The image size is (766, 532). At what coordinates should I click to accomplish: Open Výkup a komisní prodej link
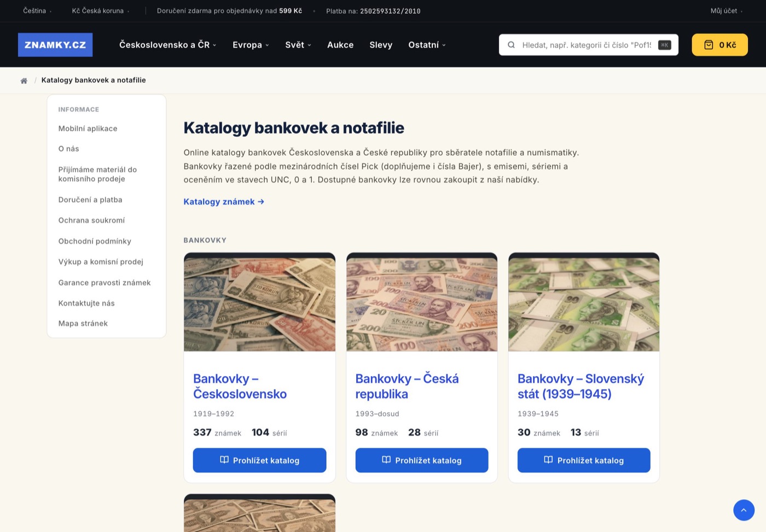pyautogui.click(x=101, y=262)
